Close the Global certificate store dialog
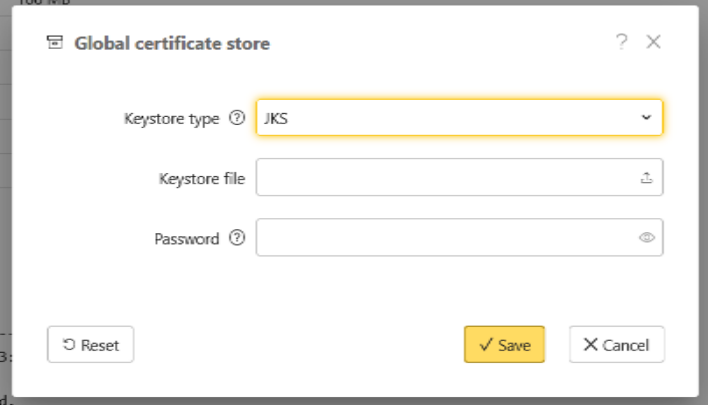The height and width of the screenshot is (405, 708). tap(653, 42)
